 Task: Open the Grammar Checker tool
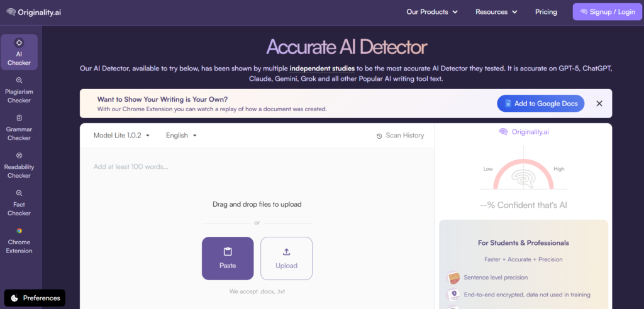[19, 127]
